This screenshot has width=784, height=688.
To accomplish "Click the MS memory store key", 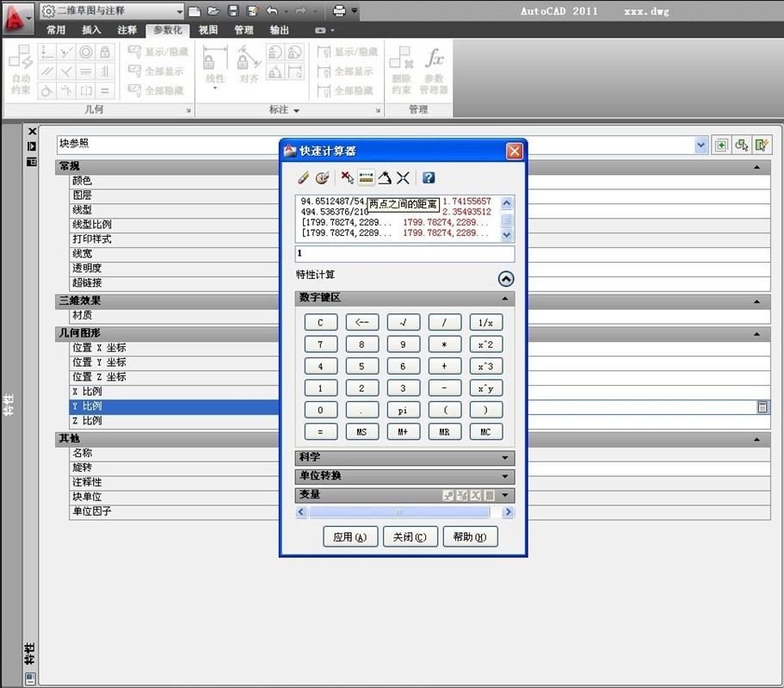I will (362, 432).
